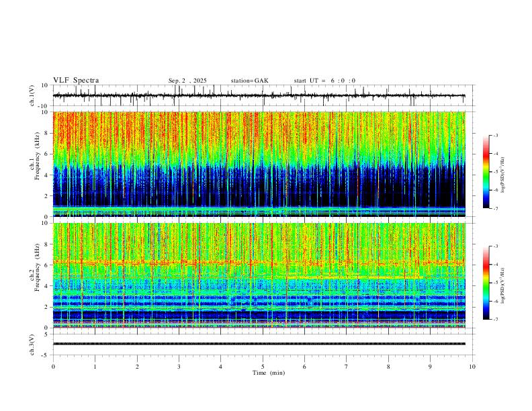Click the "station=GAK" label
This screenshot has height=411, width=532.
pos(249,81)
